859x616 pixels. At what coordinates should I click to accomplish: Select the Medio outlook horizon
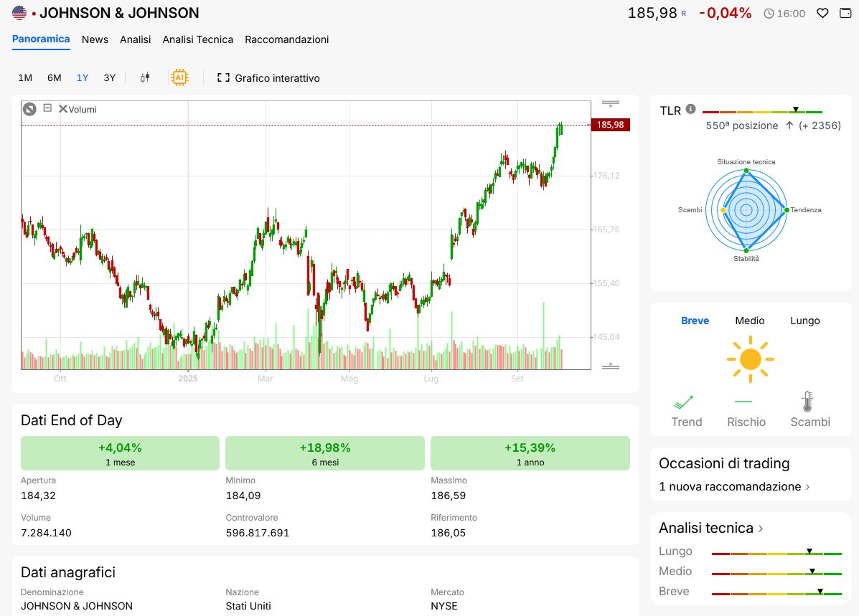(x=750, y=321)
